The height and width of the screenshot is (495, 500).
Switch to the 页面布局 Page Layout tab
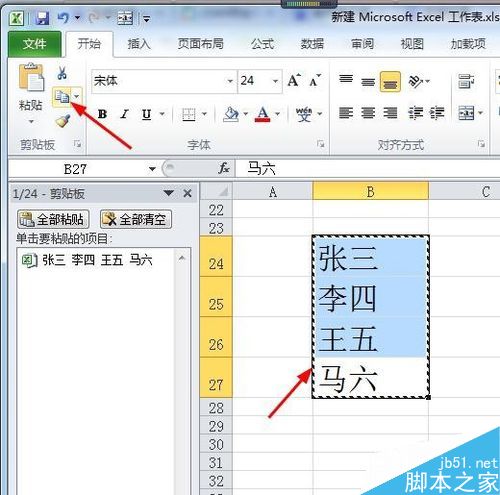[200, 44]
